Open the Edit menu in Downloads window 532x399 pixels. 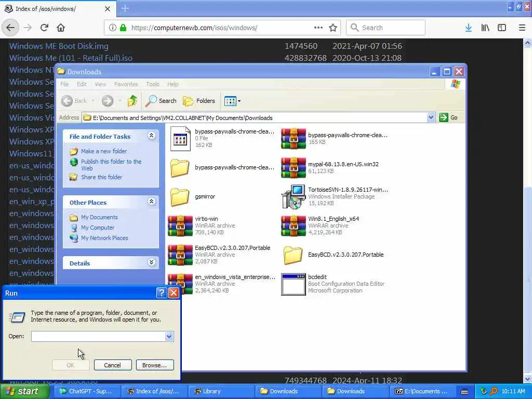[x=82, y=84]
